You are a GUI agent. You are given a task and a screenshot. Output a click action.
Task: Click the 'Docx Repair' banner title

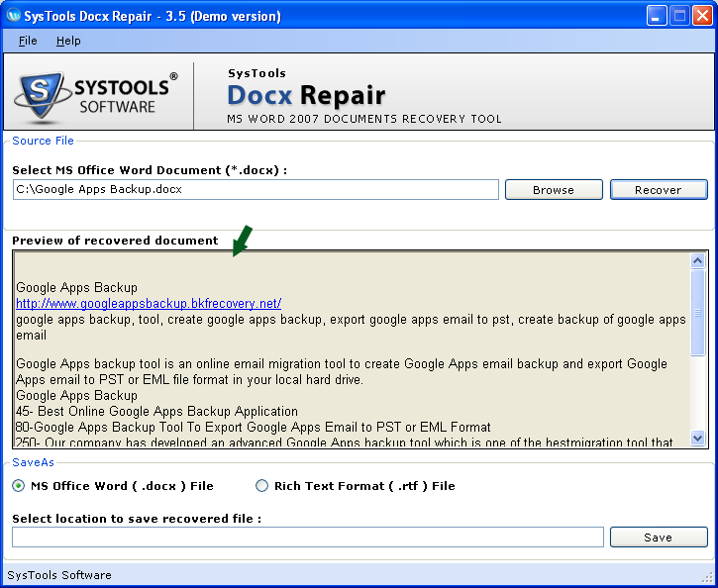tap(306, 95)
